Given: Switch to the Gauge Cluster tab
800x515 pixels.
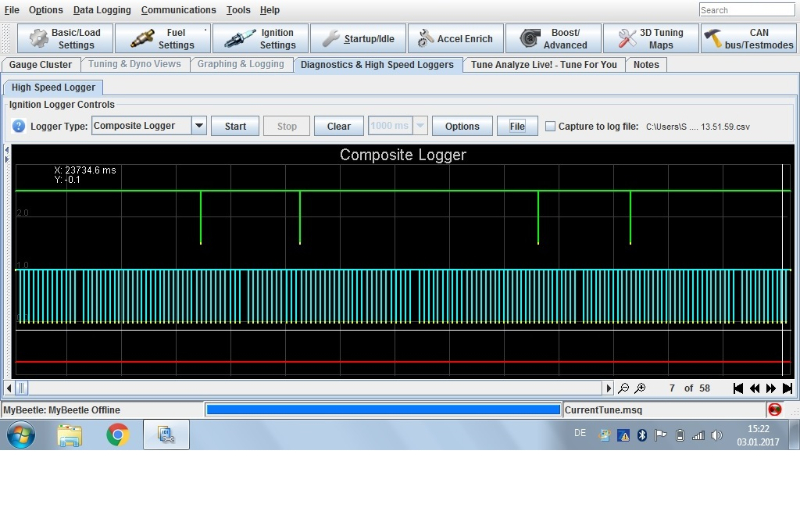Looking at the screenshot, I should tap(41, 64).
